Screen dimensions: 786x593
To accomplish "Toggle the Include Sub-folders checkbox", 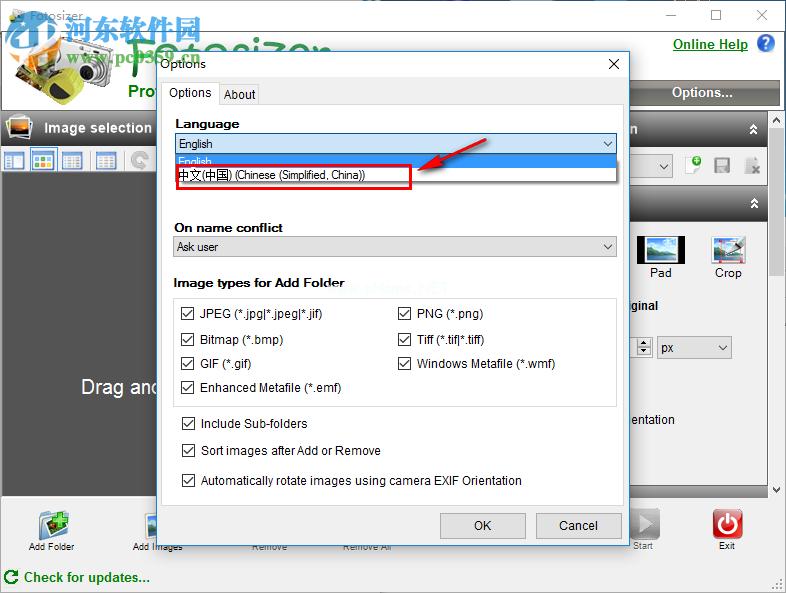I will point(188,424).
